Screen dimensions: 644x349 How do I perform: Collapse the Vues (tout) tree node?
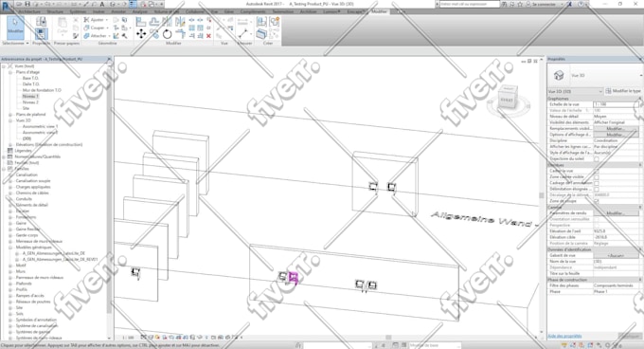(x=4, y=65)
